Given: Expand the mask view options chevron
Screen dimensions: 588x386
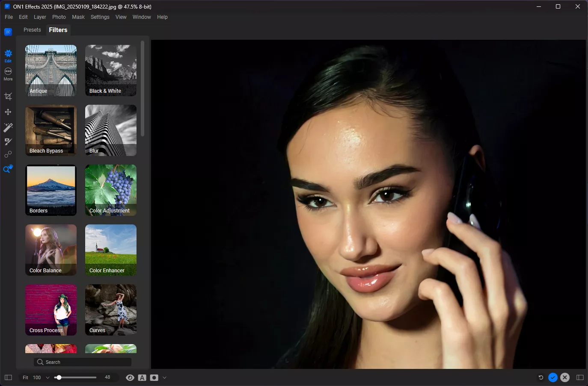Looking at the screenshot, I should pyautogui.click(x=164, y=377).
